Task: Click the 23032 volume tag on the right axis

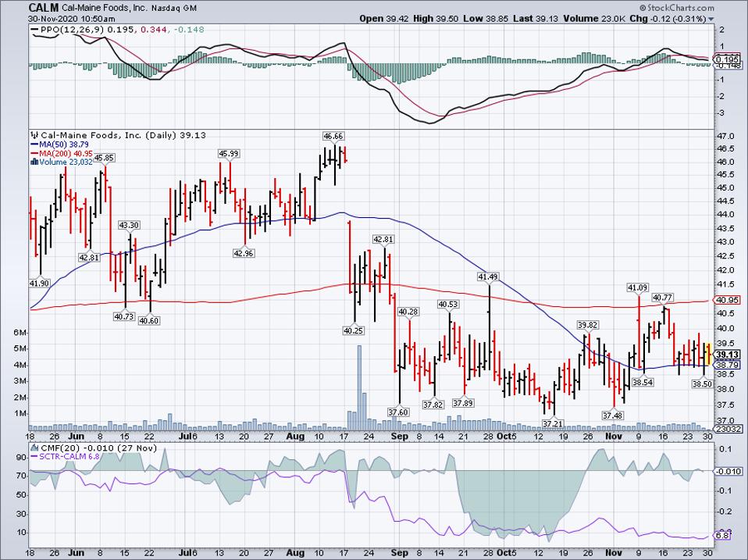Action: coord(729,430)
